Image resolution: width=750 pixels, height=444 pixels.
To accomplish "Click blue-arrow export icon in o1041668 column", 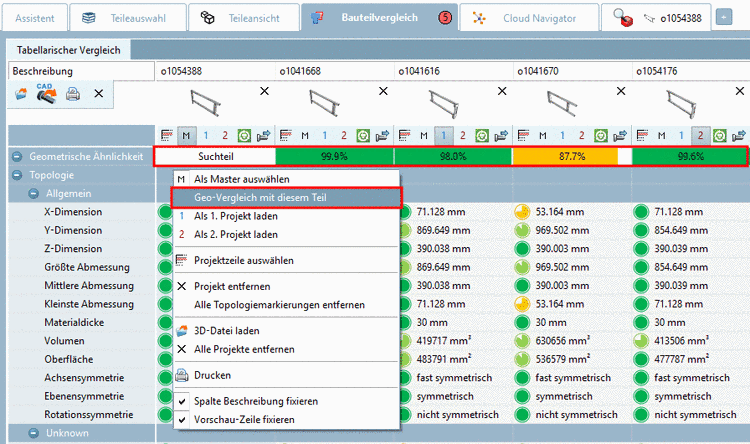I will (x=383, y=136).
